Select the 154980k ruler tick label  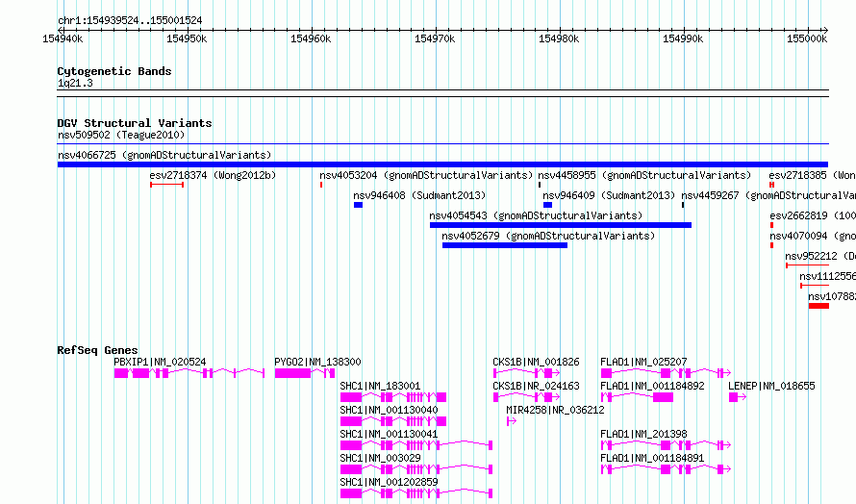pos(559,38)
